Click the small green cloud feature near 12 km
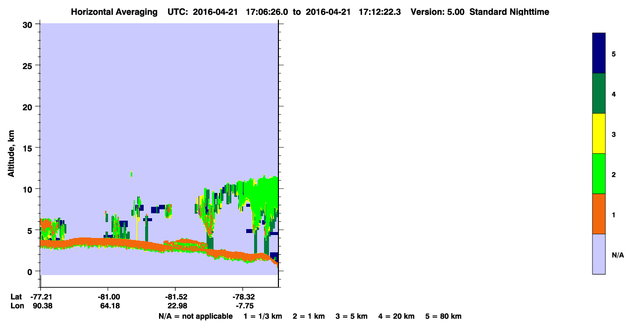 [x=132, y=174]
